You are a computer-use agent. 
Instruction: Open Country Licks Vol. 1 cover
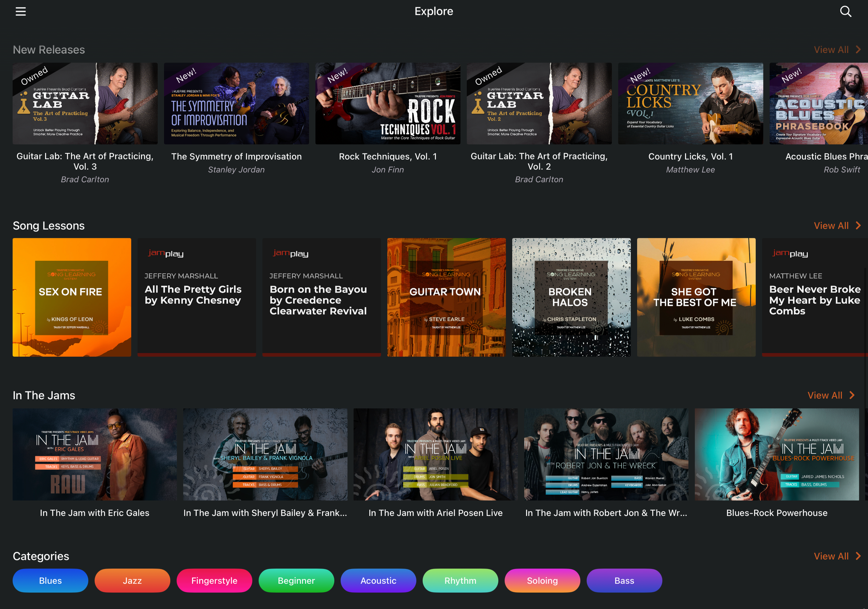click(690, 103)
